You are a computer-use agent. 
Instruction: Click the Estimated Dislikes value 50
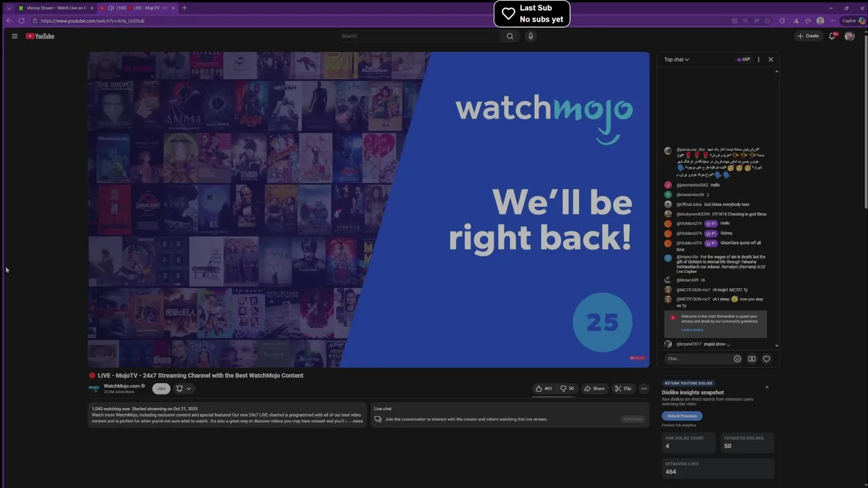pos(728,446)
